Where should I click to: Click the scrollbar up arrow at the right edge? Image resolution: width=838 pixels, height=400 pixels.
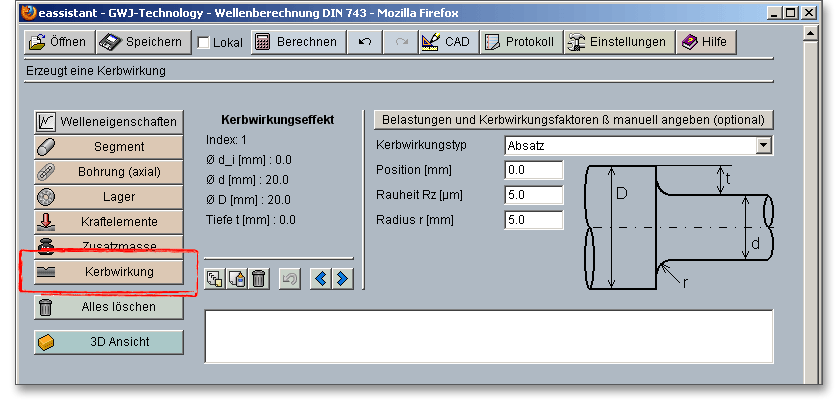(812, 33)
